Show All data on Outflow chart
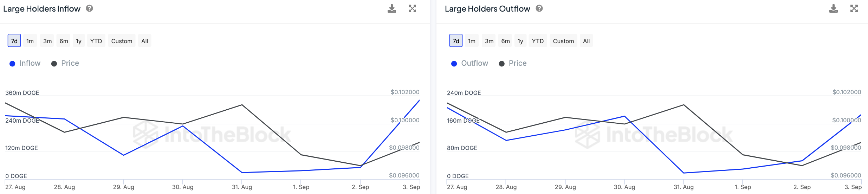The height and width of the screenshot is (194, 868). [x=586, y=41]
